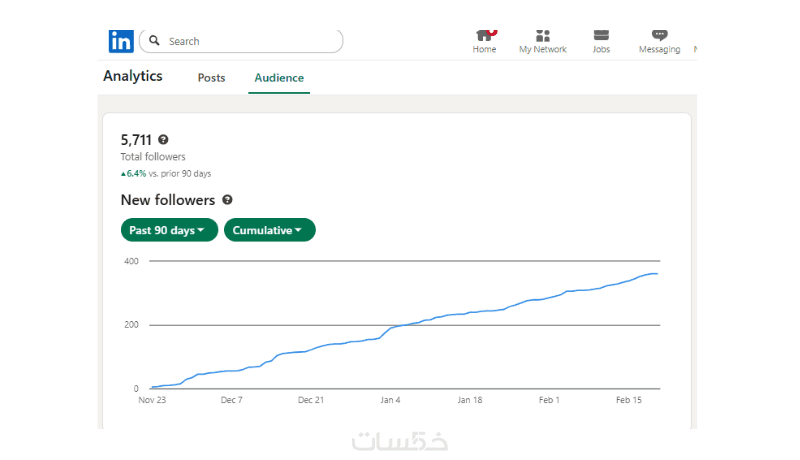Expand the Cumulative dropdown
This screenshot has height=460, width=800.
pos(269,230)
